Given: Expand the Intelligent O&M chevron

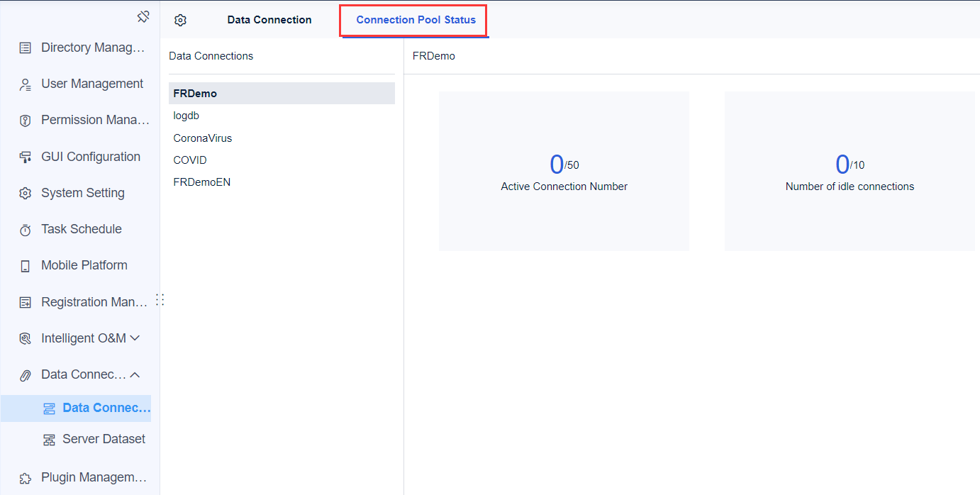Looking at the screenshot, I should (135, 338).
